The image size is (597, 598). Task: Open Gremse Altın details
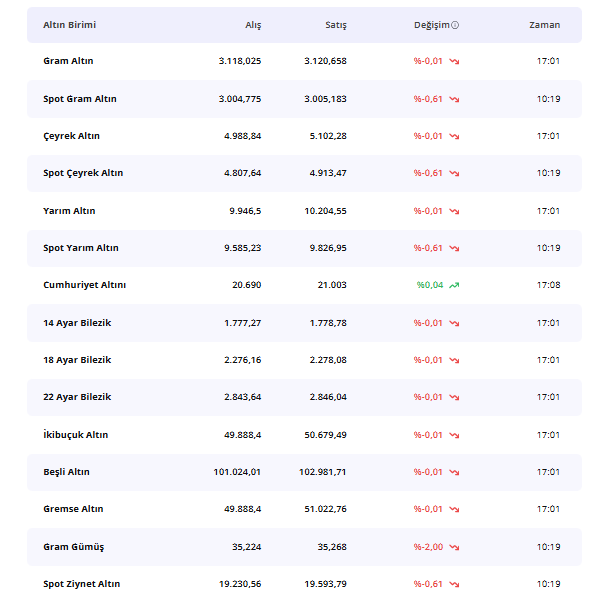point(73,509)
